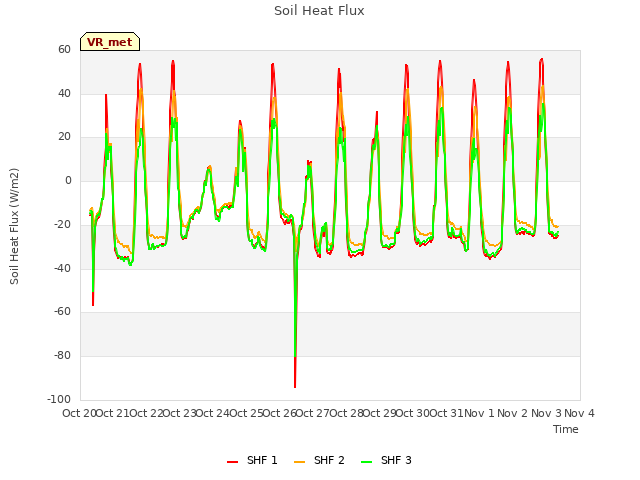The width and height of the screenshot is (640, 480).
Task: Click the Soil Heat Flux (W/m2) axis label
Action: tap(14, 226)
